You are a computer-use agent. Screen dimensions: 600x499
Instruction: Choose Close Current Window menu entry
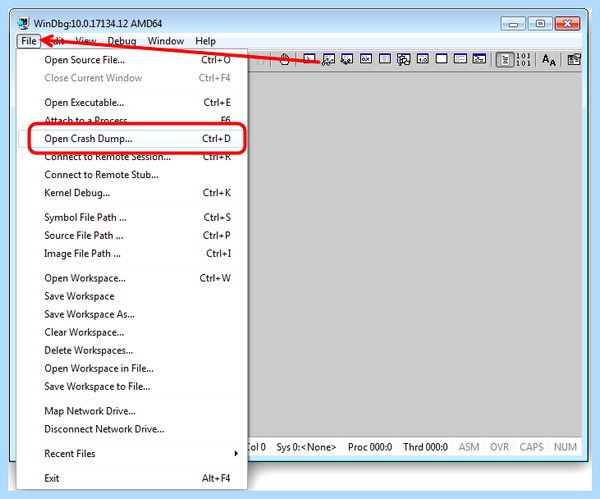(x=132, y=78)
